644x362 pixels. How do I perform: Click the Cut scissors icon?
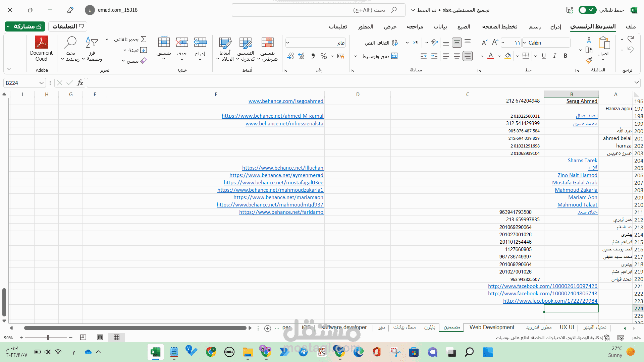tap(589, 40)
